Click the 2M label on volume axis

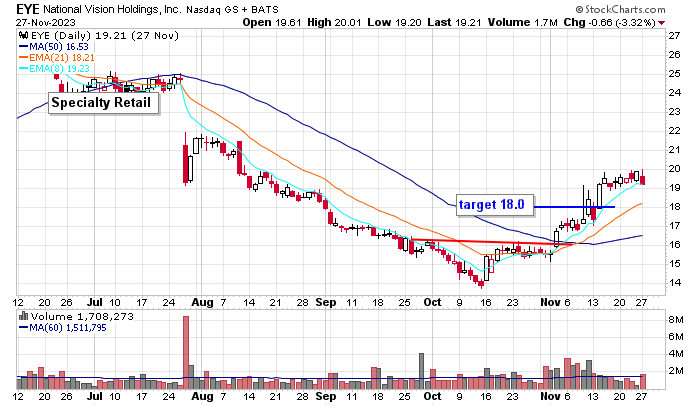676,371
